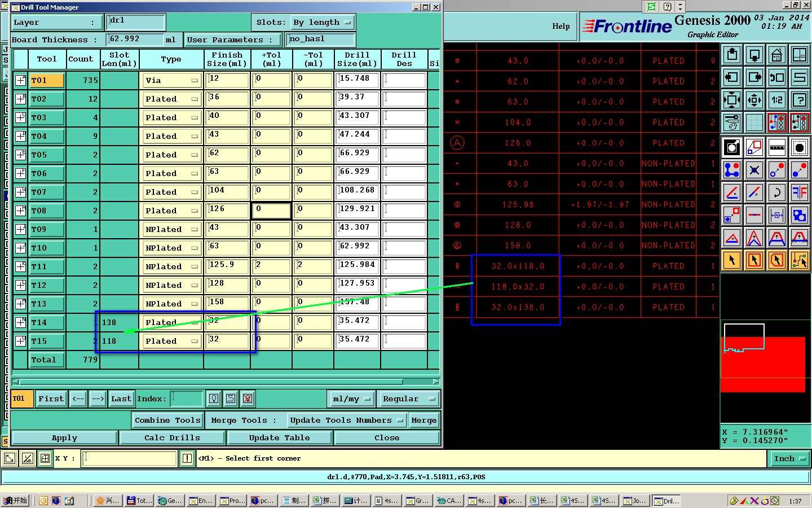Open the Type dropdown for T15 (Plated)

(171, 341)
